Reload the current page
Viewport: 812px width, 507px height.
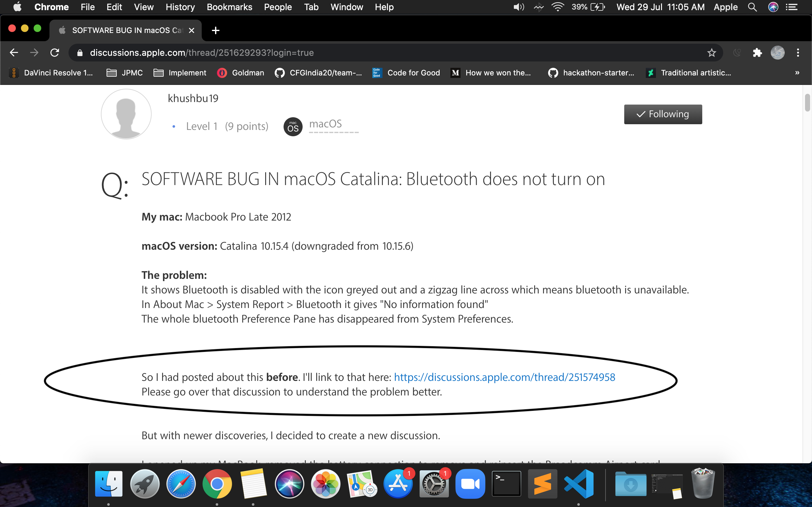(55, 53)
